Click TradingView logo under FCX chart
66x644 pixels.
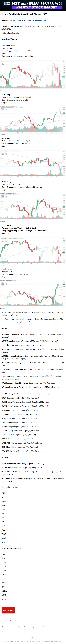(3, 134)
